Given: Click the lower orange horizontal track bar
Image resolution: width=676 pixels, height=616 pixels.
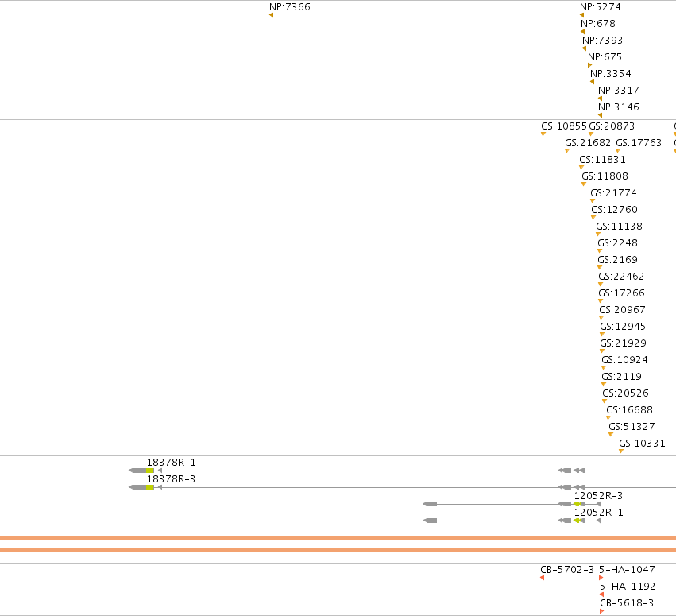Looking at the screenshot, I should tap(338, 551).
